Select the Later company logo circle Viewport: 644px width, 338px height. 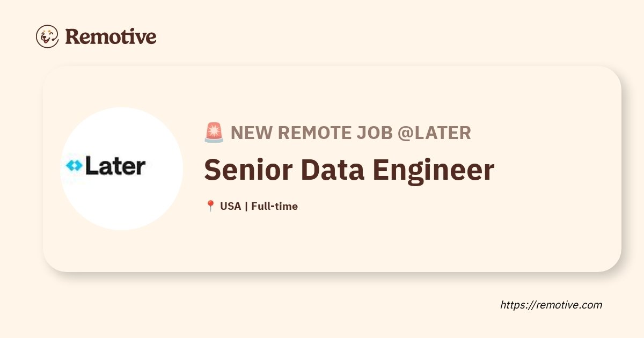pyautogui.click(x=122, y=168)
